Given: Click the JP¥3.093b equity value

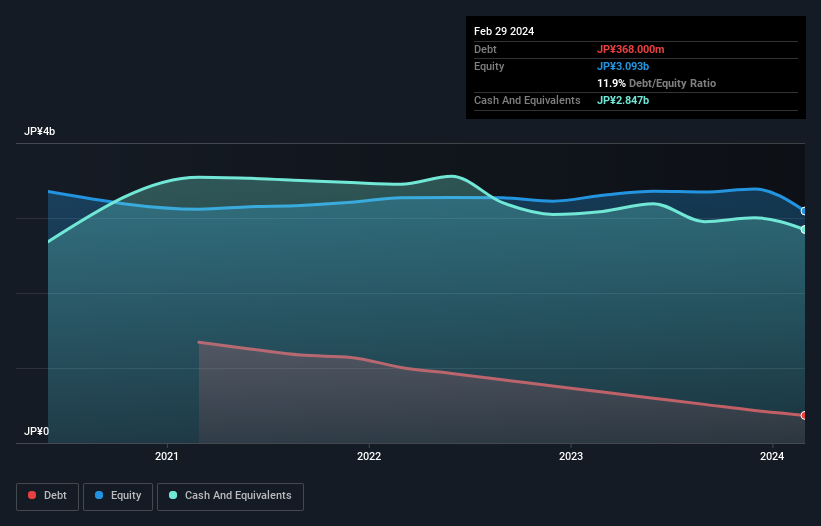Looking at the screenshot, I should (623, 66).
